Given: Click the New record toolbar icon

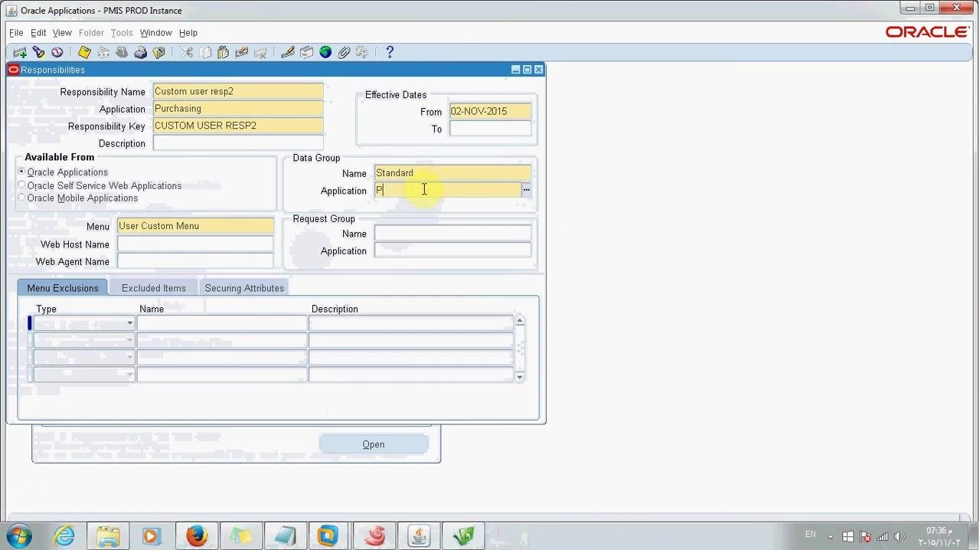Looking at the screenshot, I should click(20, 52).
